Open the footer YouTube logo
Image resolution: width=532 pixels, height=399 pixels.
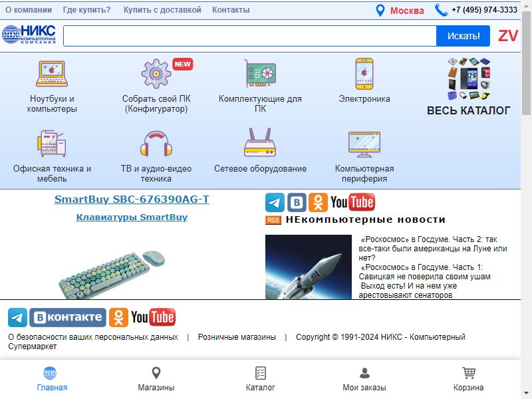pyautogui.click(x=154, y=317)
